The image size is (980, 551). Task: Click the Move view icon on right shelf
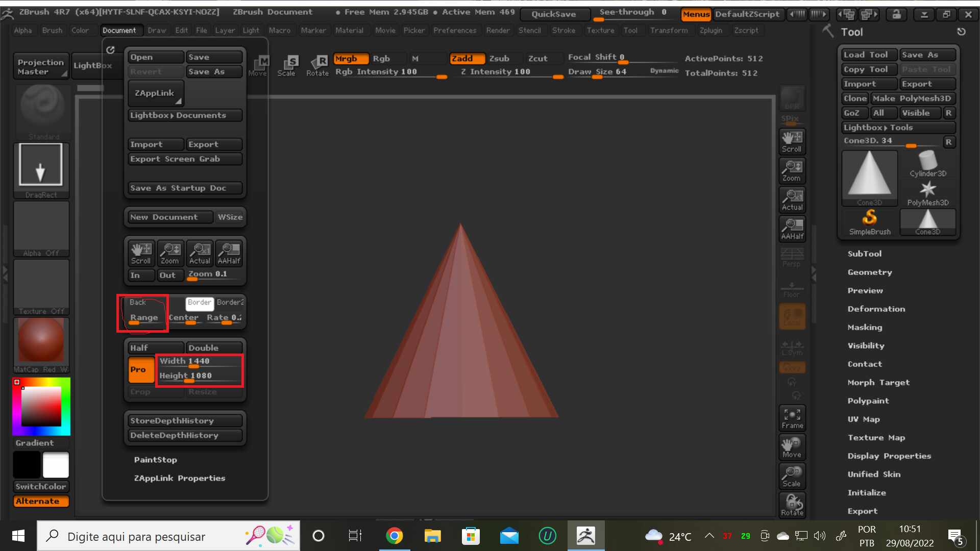[792, 447]
